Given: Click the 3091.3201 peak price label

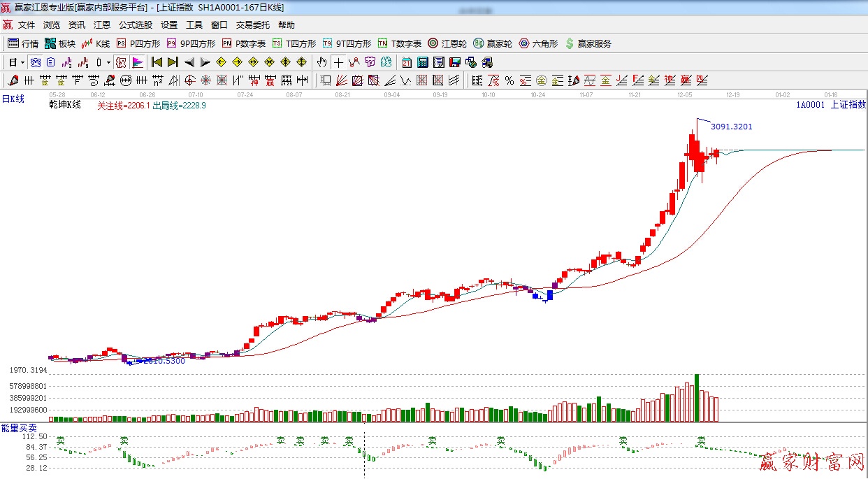Looking at the screenshot, I should click(731, 127).
